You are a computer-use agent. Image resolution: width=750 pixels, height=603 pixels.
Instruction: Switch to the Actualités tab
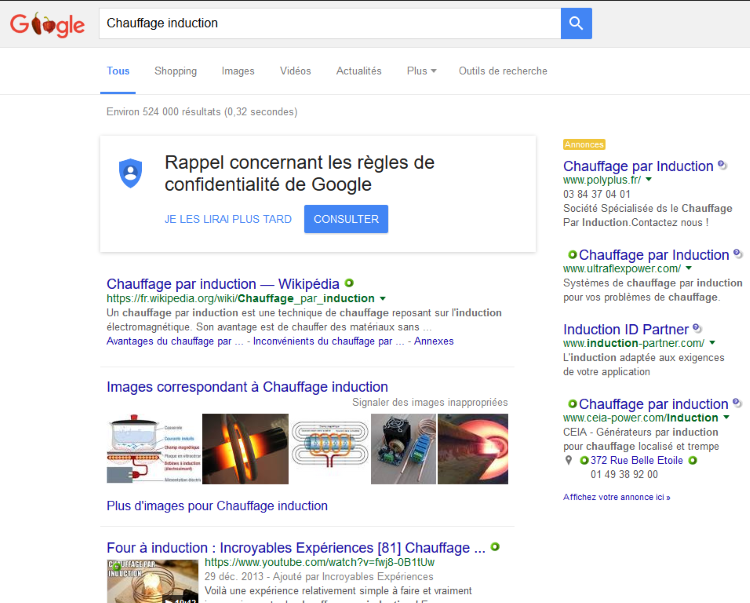coord(359,71)
